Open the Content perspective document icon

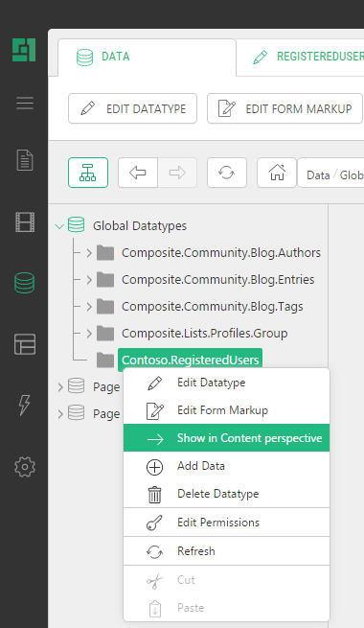tap(25, 160)
